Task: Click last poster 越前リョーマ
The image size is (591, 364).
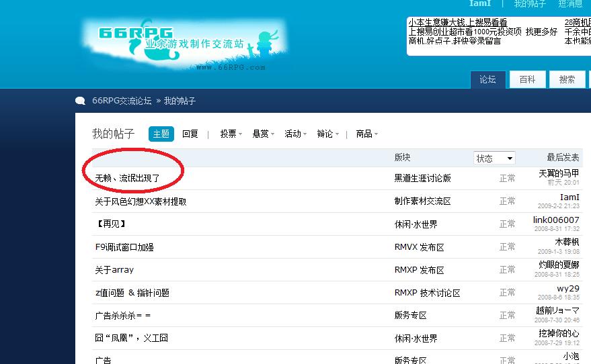Action: [557, 310]
